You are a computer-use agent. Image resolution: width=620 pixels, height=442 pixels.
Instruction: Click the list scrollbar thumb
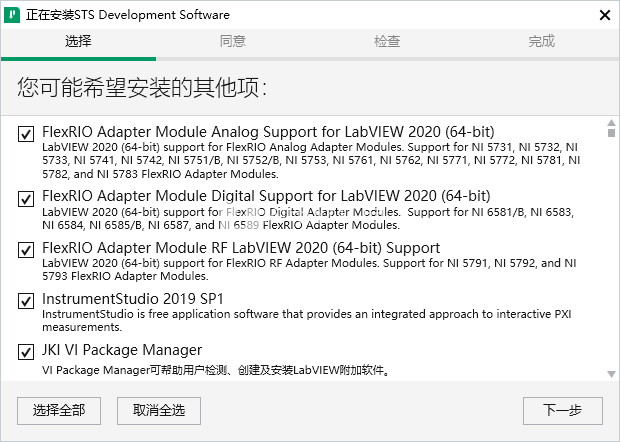pyautogui.click(x=611, y=132)
